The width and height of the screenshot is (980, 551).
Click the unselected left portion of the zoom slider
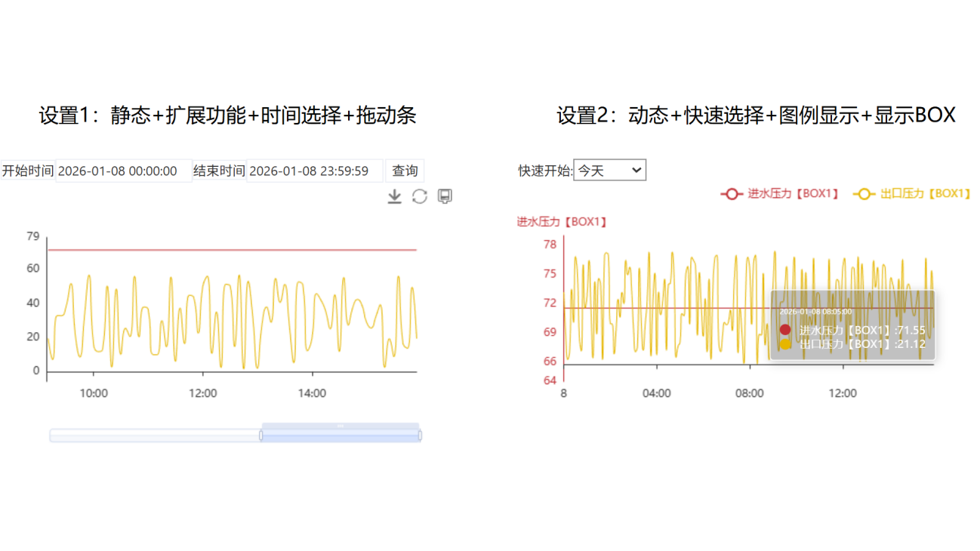point(155,436)
